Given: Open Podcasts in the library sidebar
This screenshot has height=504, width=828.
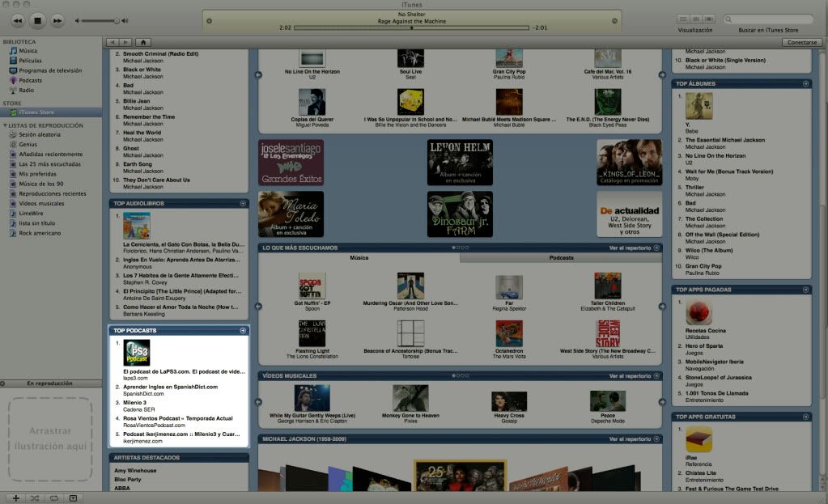Looking at the screenshot, I should (30, 80).
